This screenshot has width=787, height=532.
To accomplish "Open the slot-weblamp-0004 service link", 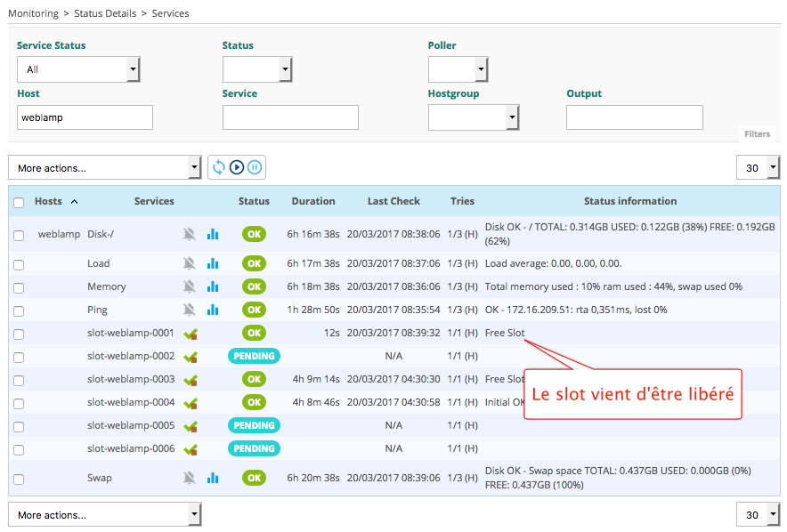I will (x=131, y=402).
